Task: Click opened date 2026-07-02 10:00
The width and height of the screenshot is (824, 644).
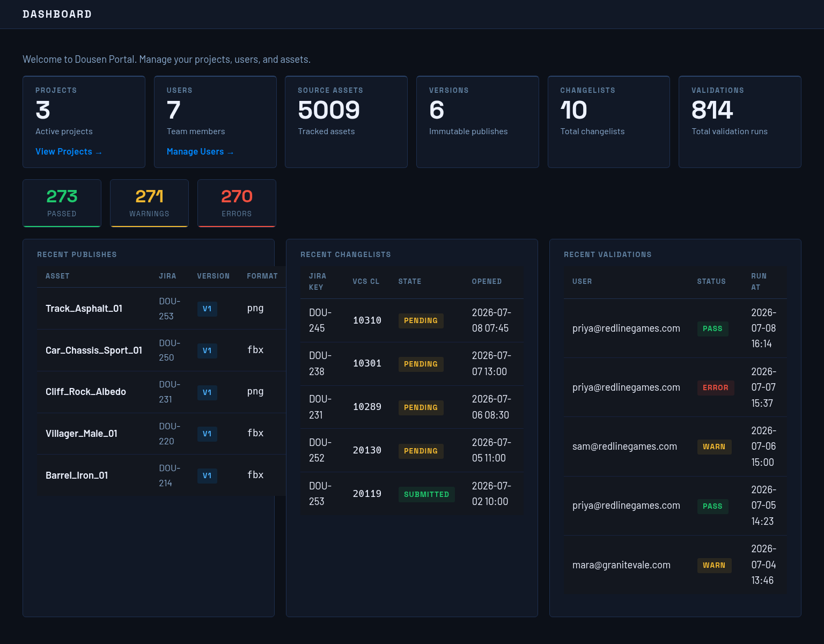Action: (491, 494)
